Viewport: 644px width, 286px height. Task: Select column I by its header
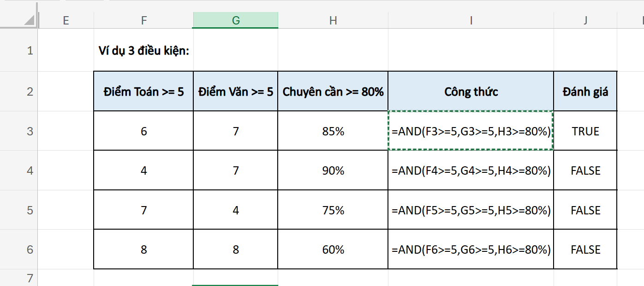coord(471,19)
